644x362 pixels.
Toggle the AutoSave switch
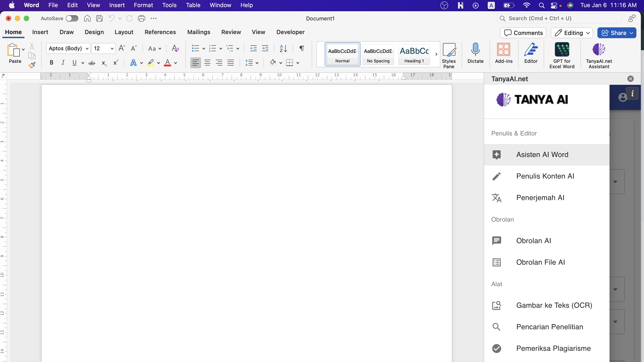pyautogui.click(x=72, y=18)
